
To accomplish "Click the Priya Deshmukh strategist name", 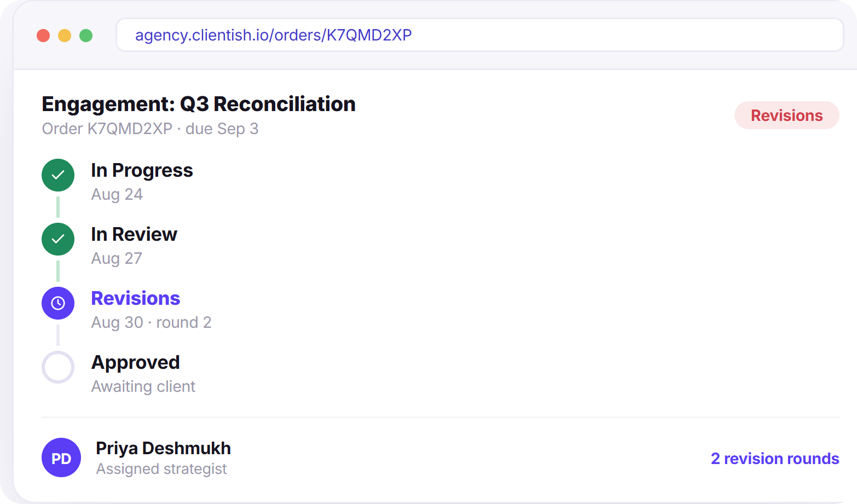I will 163,448.
